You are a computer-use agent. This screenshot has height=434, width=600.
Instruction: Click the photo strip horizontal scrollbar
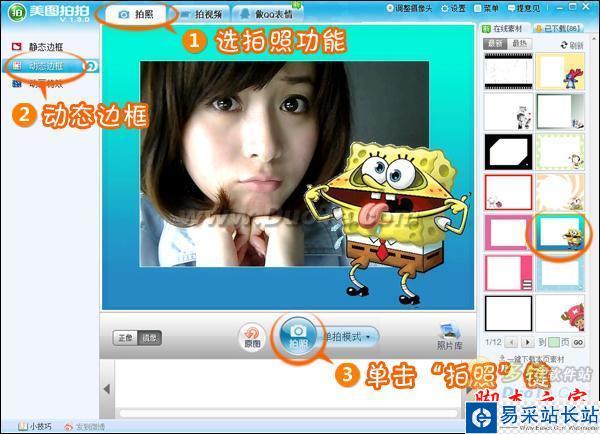tap(289, 413)
